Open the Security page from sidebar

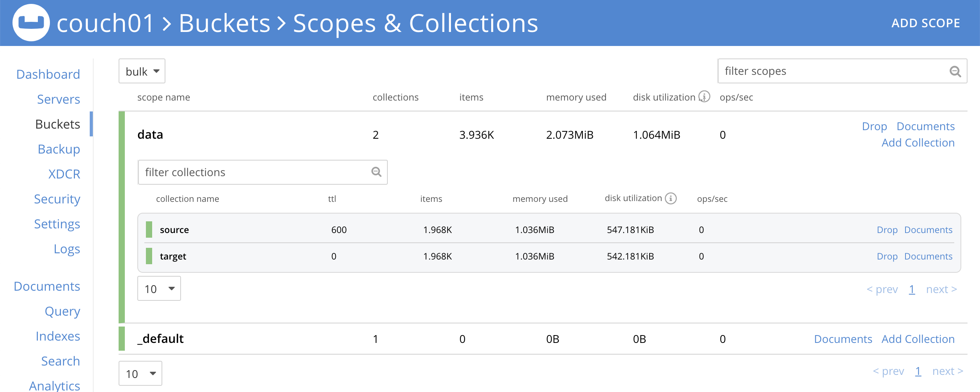click(x=57, y=199)
